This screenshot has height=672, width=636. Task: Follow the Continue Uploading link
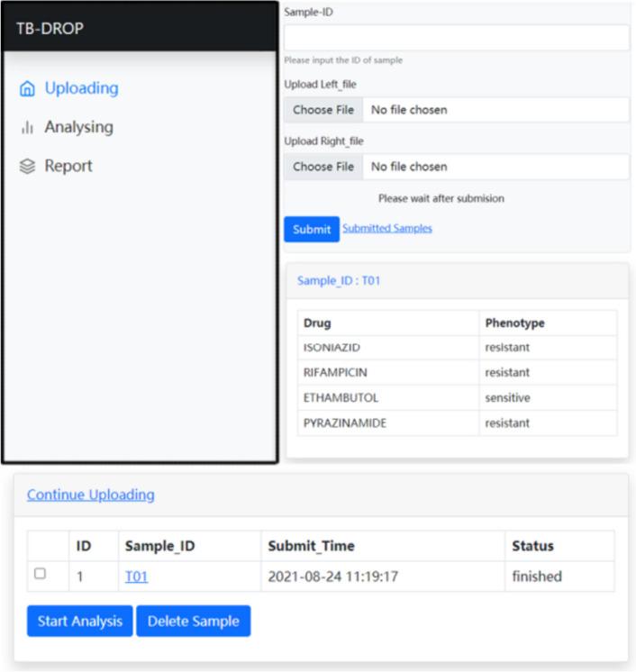click(x=90, y=495)
